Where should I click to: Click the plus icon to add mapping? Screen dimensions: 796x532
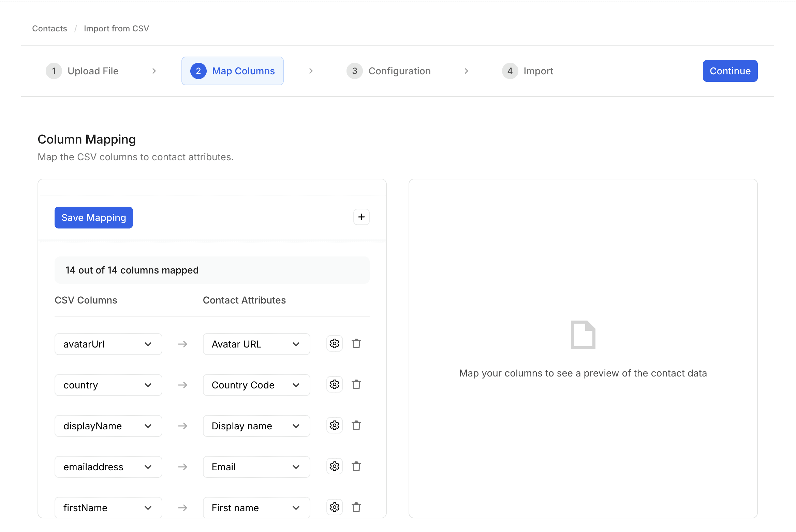(361, 217)
